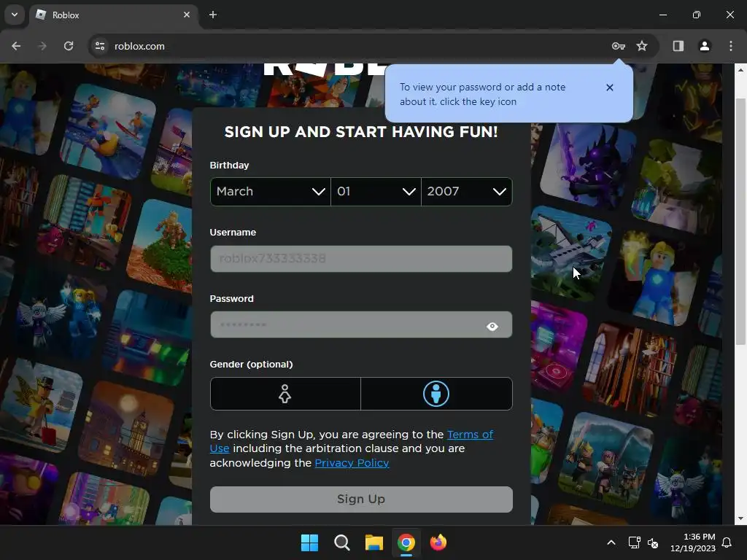This screenshot has height=560, width=747.
Task: Open the tab search chevron
Action: pyautogui.click(x=15, y=15)
